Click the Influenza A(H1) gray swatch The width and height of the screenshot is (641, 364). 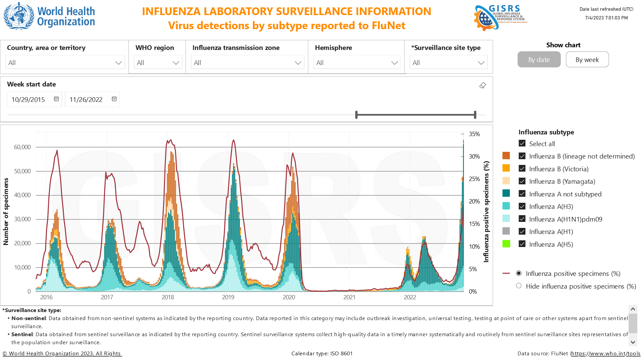coord(506,231)
